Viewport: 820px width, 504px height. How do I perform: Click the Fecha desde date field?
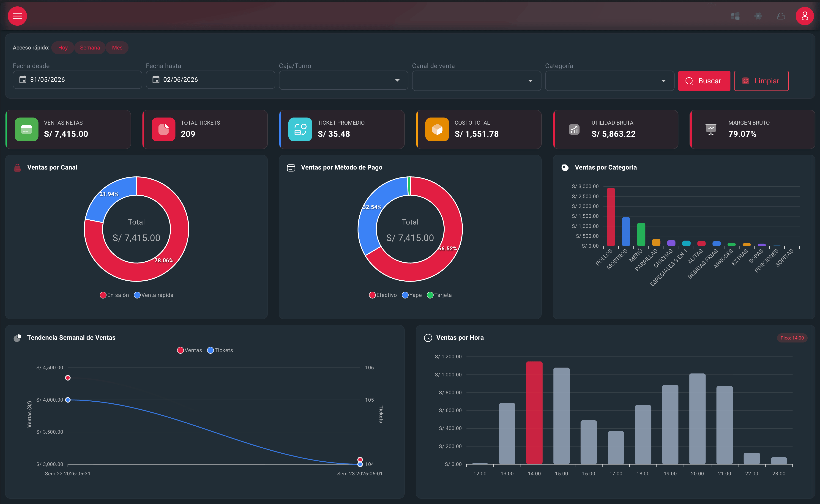[77, 80]
